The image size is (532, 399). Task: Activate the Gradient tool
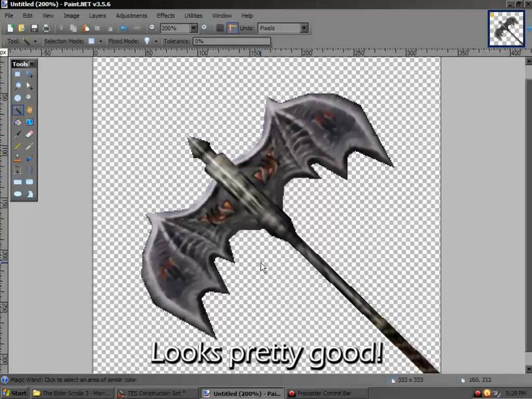(x=29, y=122)
